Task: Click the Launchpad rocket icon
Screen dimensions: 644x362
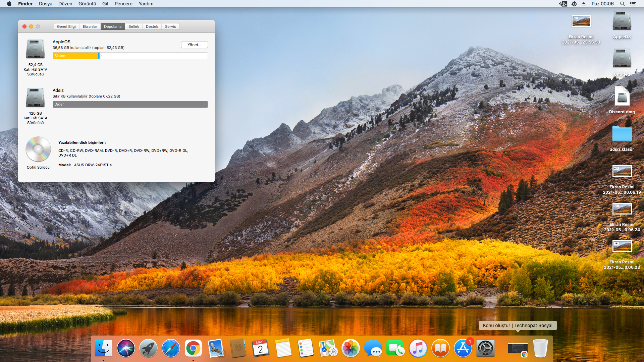Action: click(x=148, y=348)
